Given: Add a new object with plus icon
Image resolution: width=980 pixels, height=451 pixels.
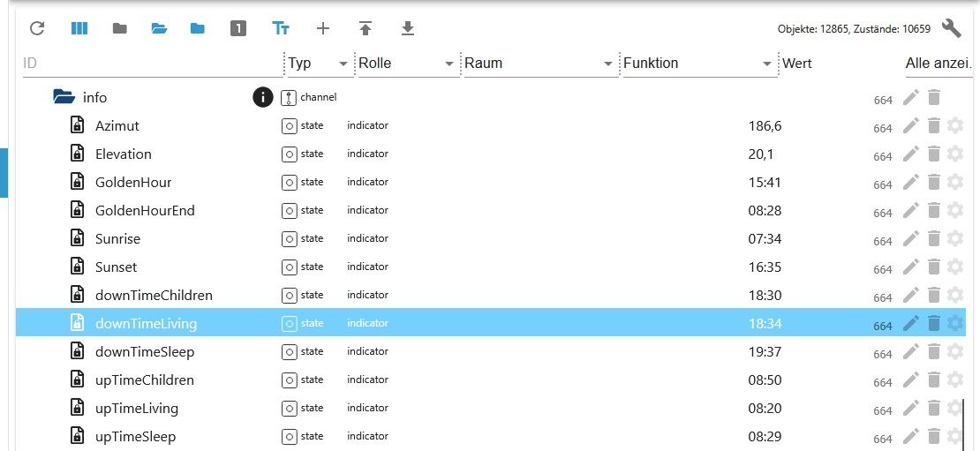Looking at the screenshot, I should point(323,28).
